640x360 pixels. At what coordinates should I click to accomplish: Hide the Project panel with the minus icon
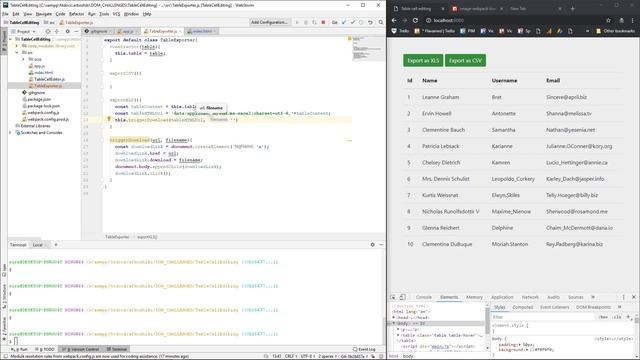(x=76, y=31)
